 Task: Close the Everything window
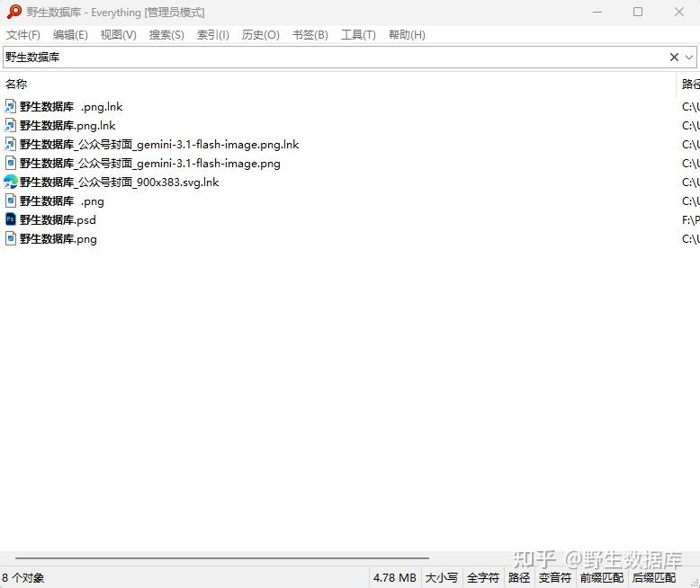(x=679, y=12)
